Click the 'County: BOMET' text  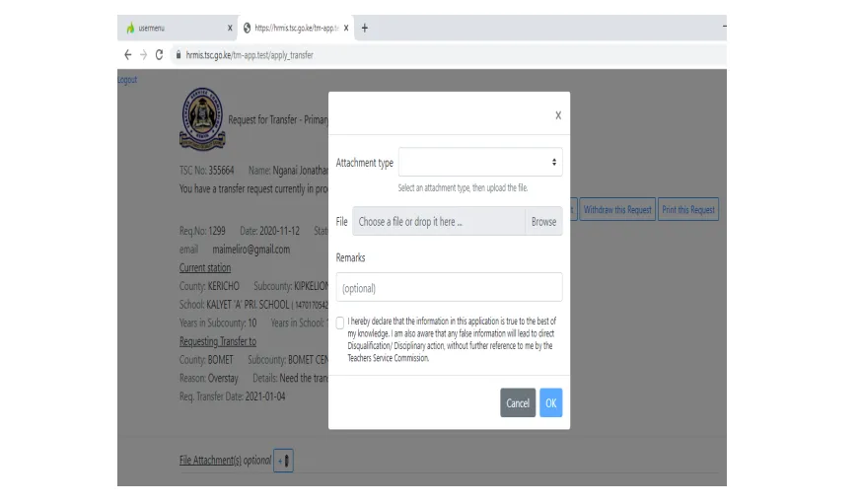click(206, 360)
